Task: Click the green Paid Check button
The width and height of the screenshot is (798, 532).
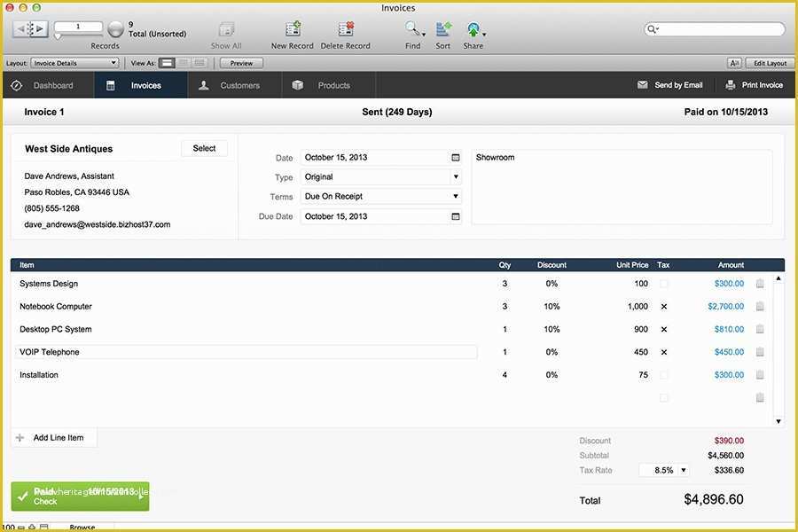Action: (x=81, y=497)
